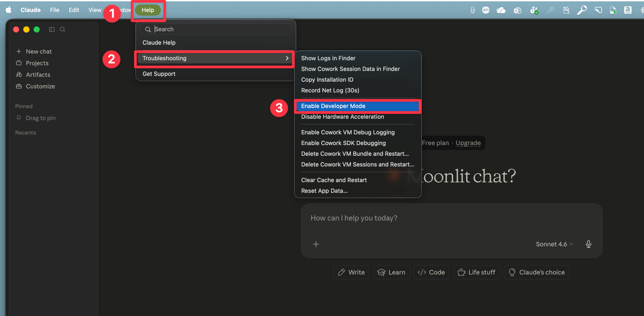
Task: Click the wrench-shaped icon in menu bar
Action: (582, 10)
